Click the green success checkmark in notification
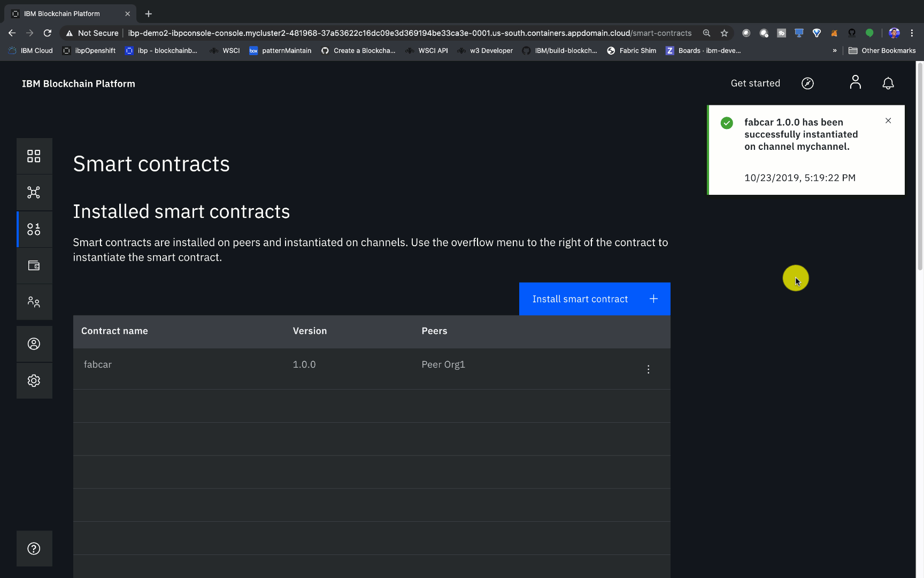Viewport: 924px width, 578px height. click(727, 123)
